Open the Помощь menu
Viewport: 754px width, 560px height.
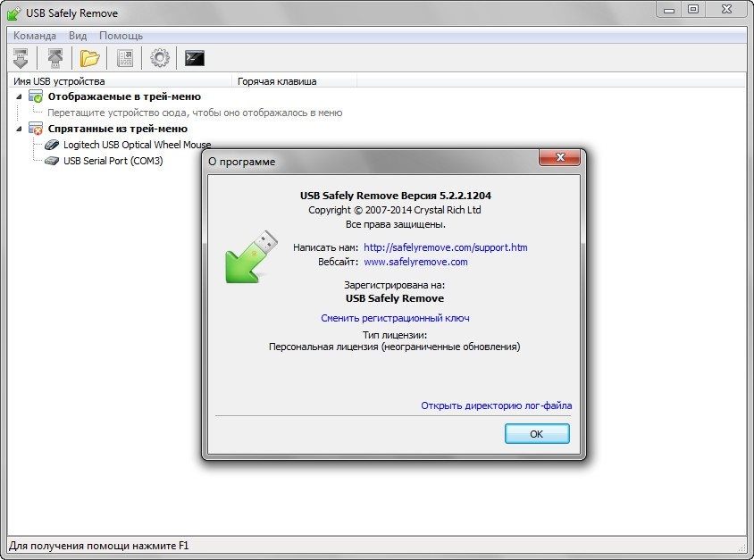click(x=121, y=36)
